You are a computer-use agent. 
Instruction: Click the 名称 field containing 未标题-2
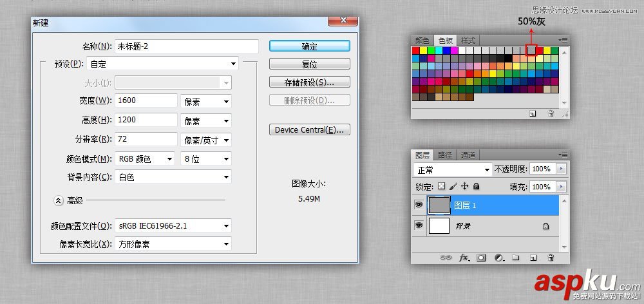point(187,46)
